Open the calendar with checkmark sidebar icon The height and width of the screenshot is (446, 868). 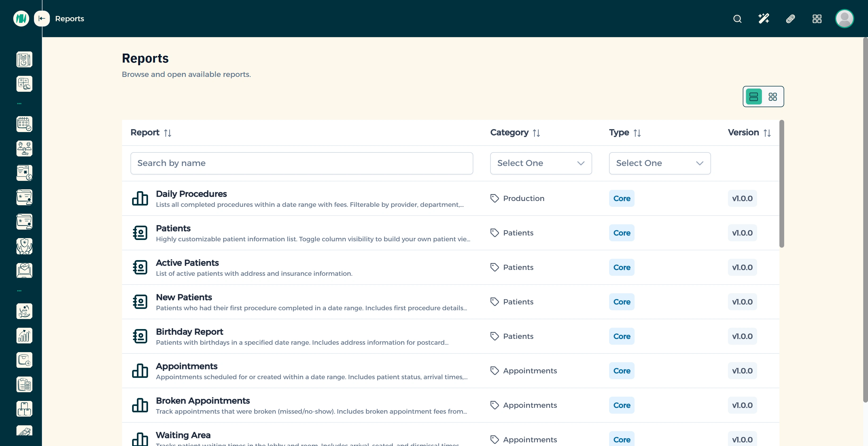click(x=24, y=124)
